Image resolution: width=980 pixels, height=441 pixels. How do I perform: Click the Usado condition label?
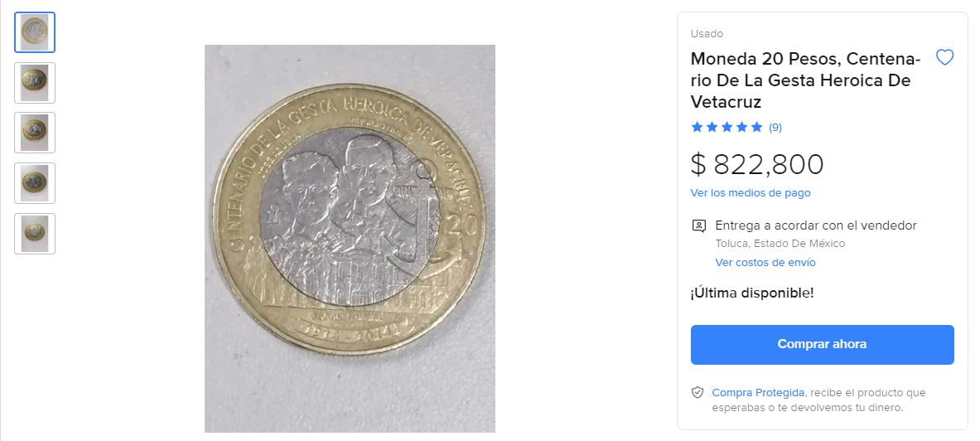click(707, 34)
